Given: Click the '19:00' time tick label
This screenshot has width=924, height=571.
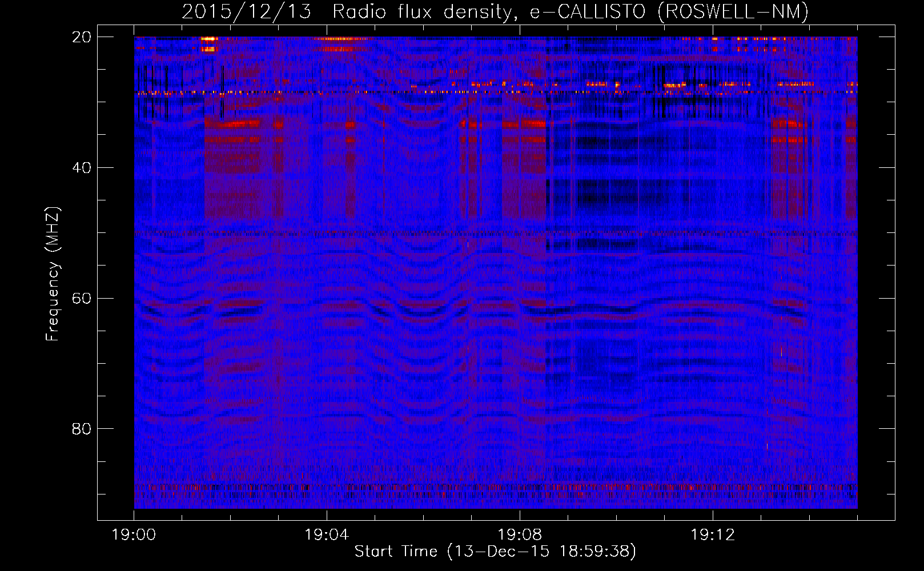Looking at the screenshot, I should (x=134, y=535).
